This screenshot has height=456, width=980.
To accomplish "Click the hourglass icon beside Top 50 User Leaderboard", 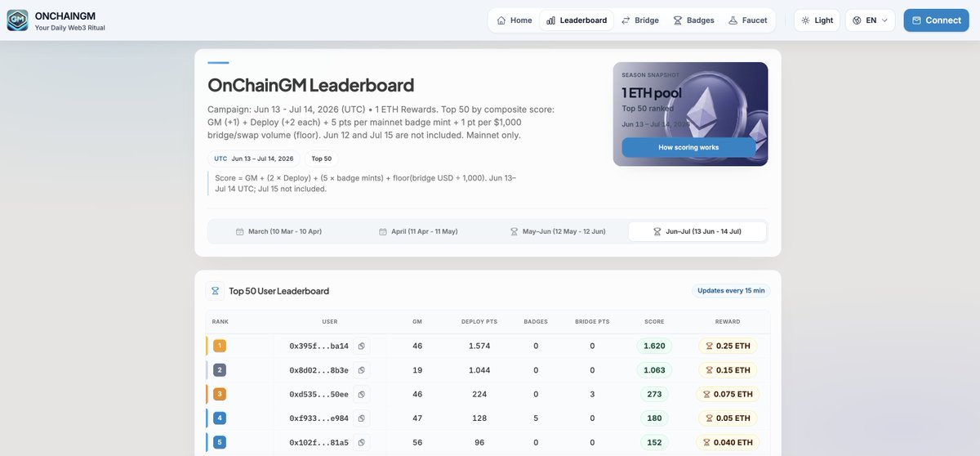I will click(x=216, y=290).
